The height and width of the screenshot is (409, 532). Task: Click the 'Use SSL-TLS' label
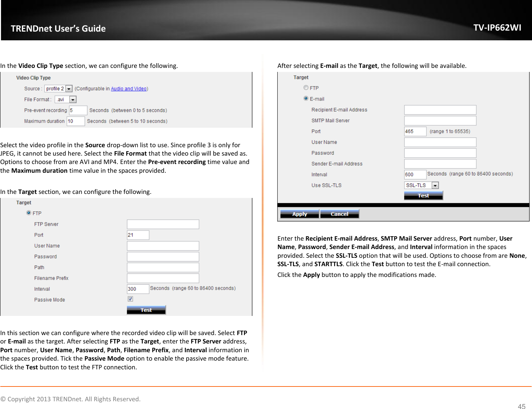tap(326, 185)
